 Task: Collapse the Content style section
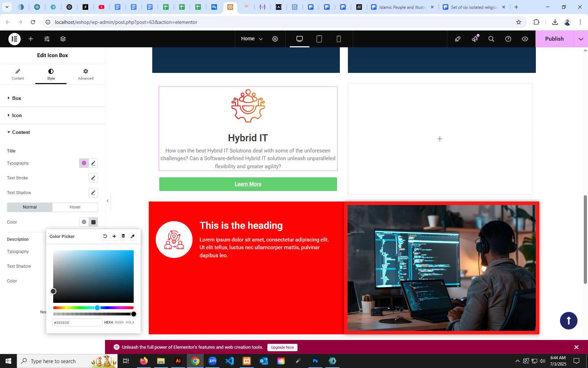click(x=52, y=132)
